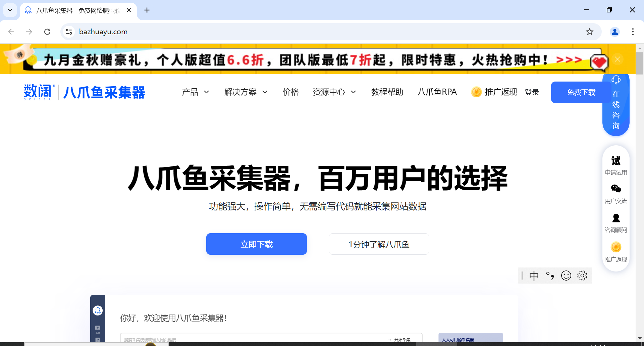Click the add icon in preview sidebar
This screenshot has height=346, width=644.
coord(98,328)
